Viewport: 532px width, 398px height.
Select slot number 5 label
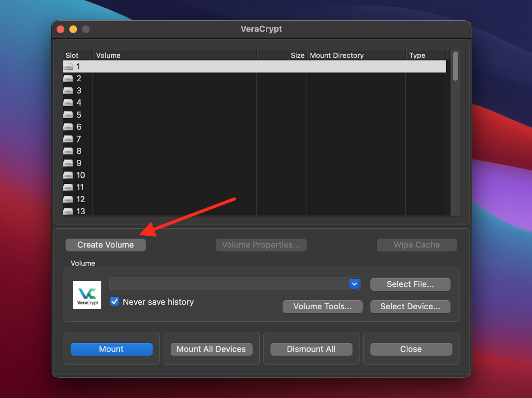(x=79, y=115)
